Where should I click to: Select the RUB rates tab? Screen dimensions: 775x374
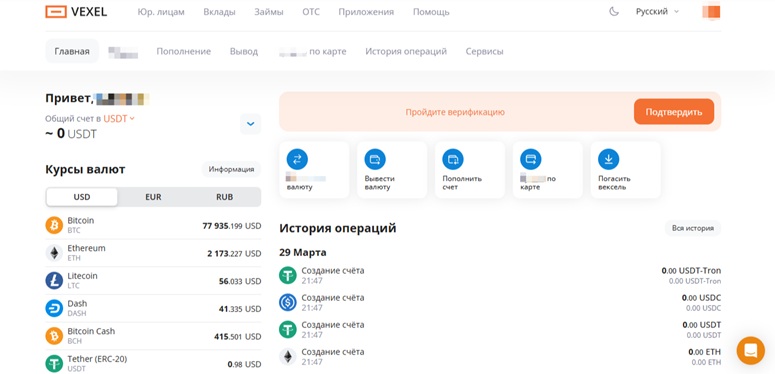[x=224, y=197]
